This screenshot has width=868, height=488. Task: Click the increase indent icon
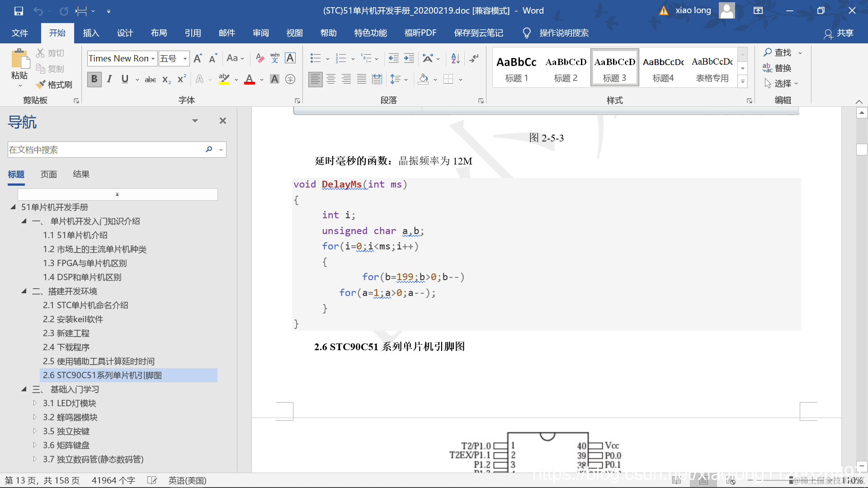tap(409, 58)
